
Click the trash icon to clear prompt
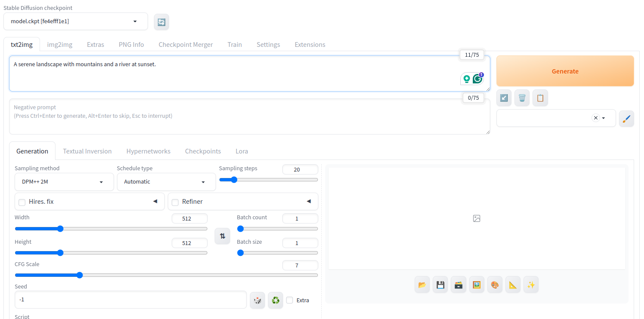pyautogui.click(x=522, y=98)
